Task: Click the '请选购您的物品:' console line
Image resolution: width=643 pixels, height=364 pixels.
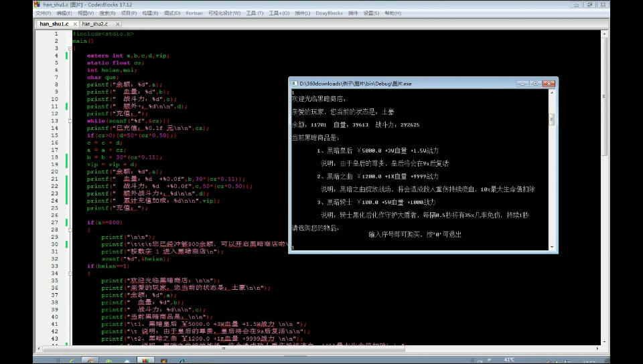Action: click(315, 228)
